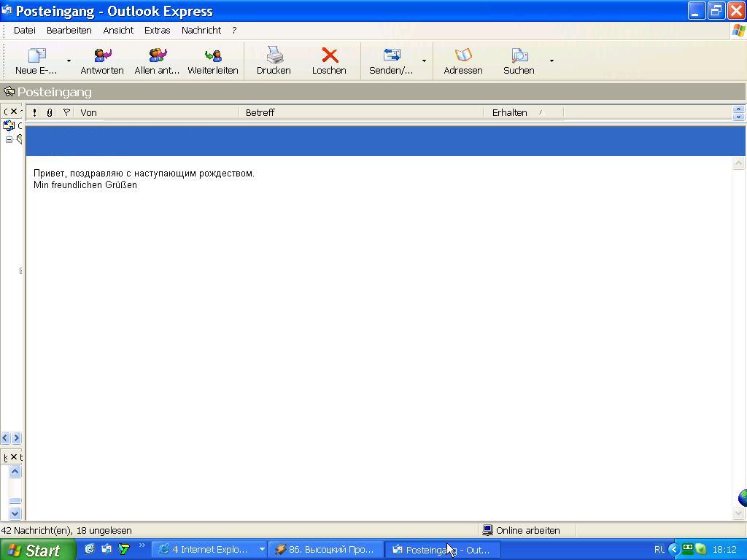Click the text 'Min freundlichen Grüßen'
The image size is (747, 560).
[85, 184]
